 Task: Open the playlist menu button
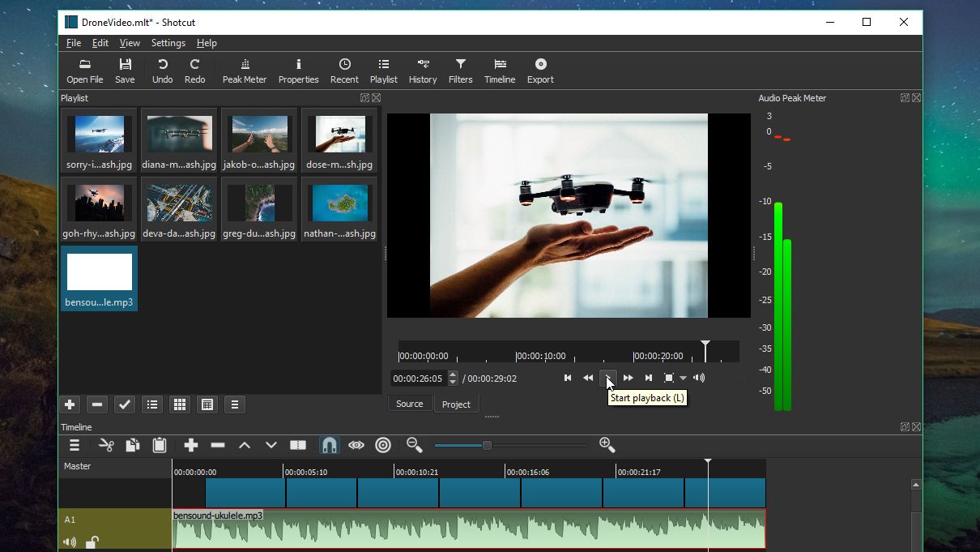pyautogui.click(x=234, y=404)
